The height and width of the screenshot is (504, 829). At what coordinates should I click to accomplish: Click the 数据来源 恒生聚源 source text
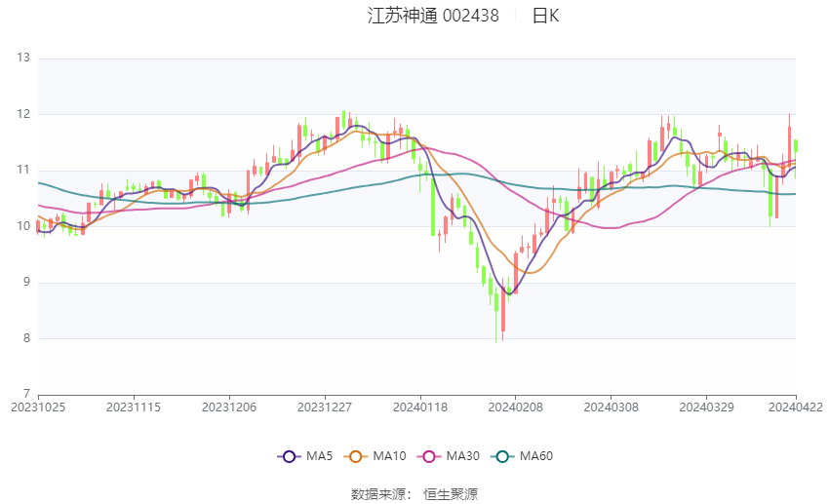[414, 494]
